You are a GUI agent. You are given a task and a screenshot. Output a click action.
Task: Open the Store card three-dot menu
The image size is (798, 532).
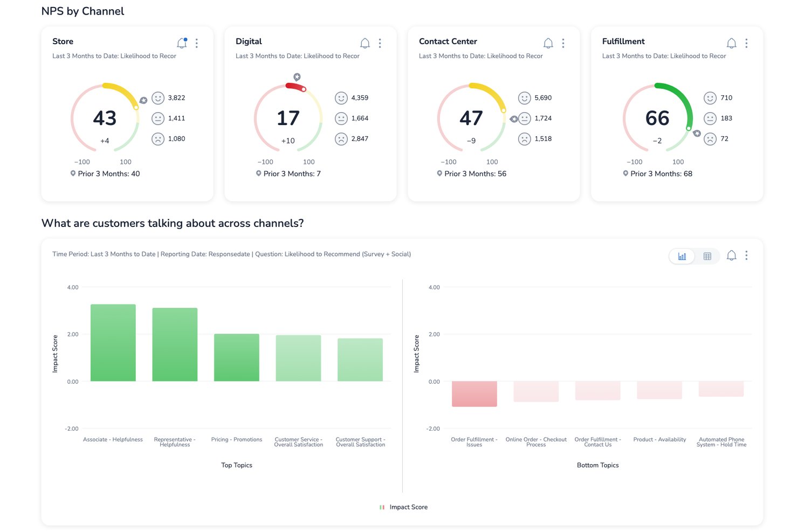pos(197,43)
